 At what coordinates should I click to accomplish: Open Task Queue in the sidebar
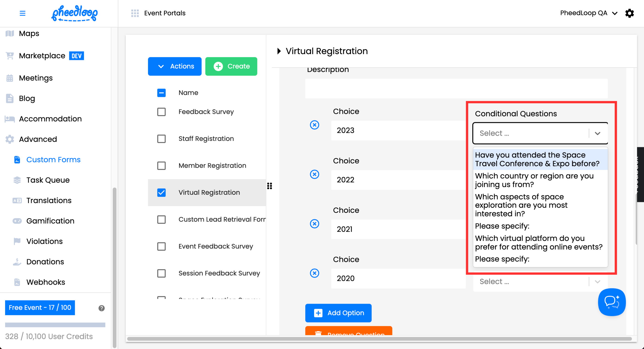[48, 180]
